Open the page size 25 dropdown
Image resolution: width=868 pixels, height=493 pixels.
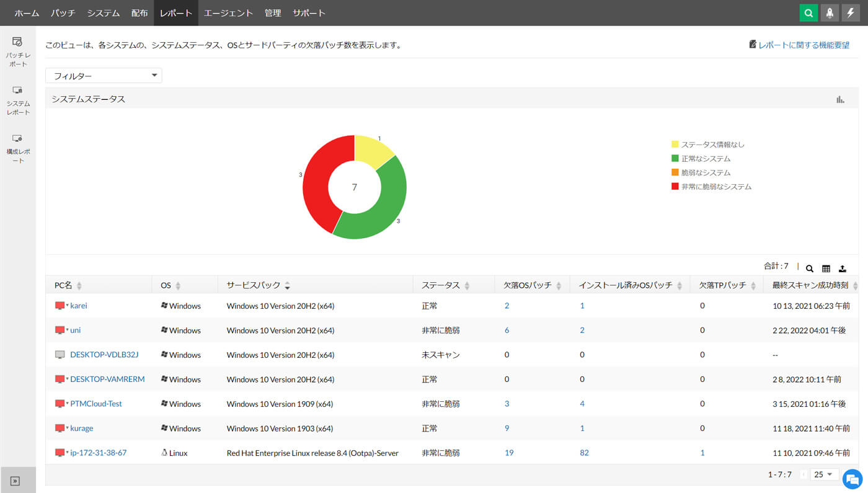coord(824,474)
